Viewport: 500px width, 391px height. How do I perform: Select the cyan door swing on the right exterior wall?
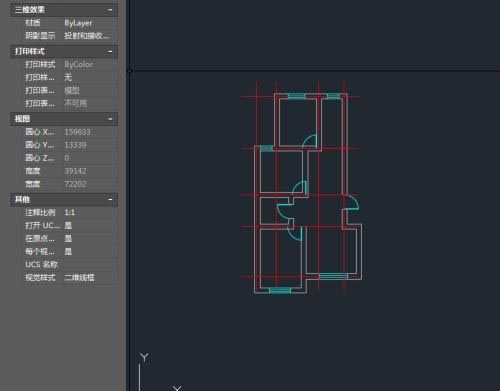[352, 203]
